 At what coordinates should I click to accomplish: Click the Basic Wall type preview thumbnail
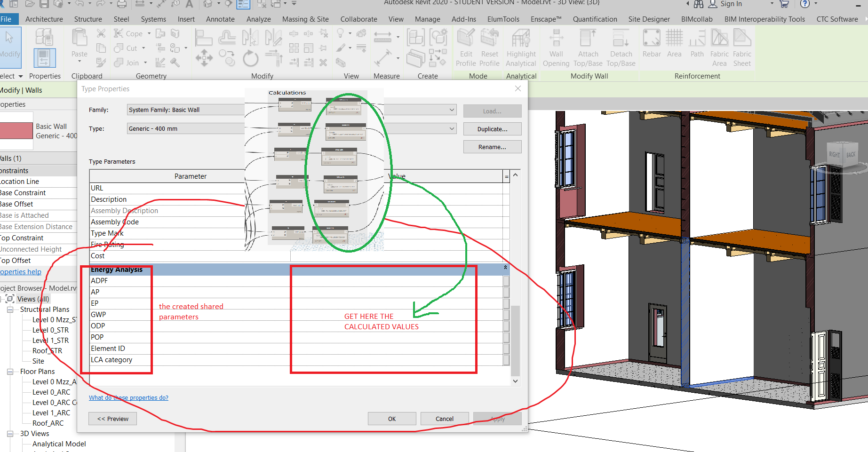[x=16, y=130]
